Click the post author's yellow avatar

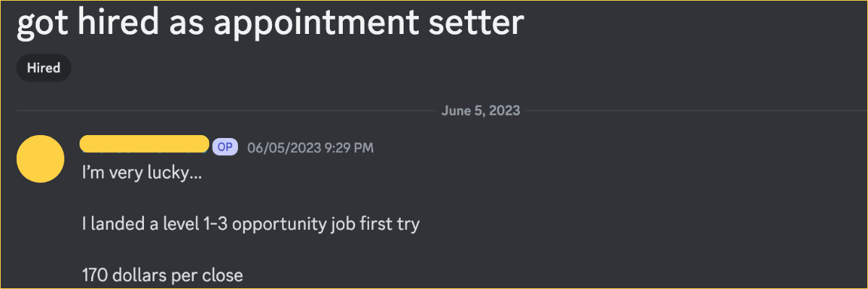tap(40, 159)
